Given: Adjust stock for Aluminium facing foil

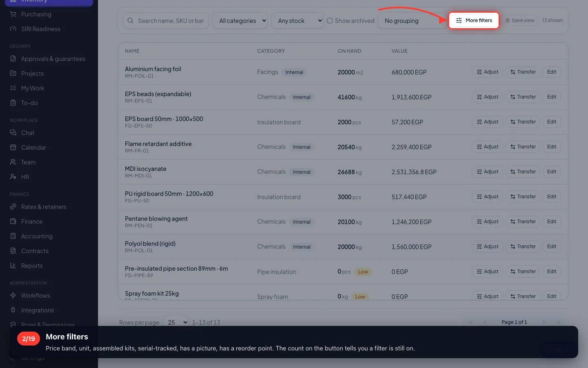Looking at the screenshot, I should (x=488, y=72).
